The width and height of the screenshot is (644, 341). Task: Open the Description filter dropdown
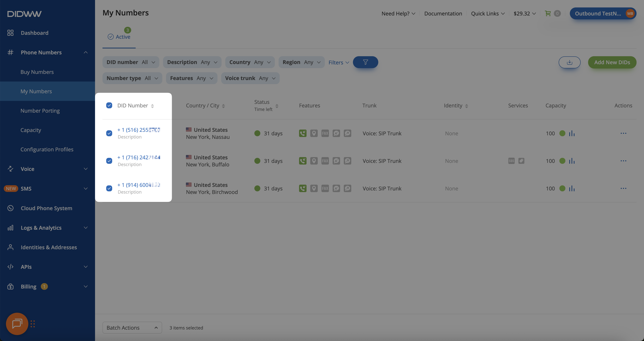coord(192,62)
